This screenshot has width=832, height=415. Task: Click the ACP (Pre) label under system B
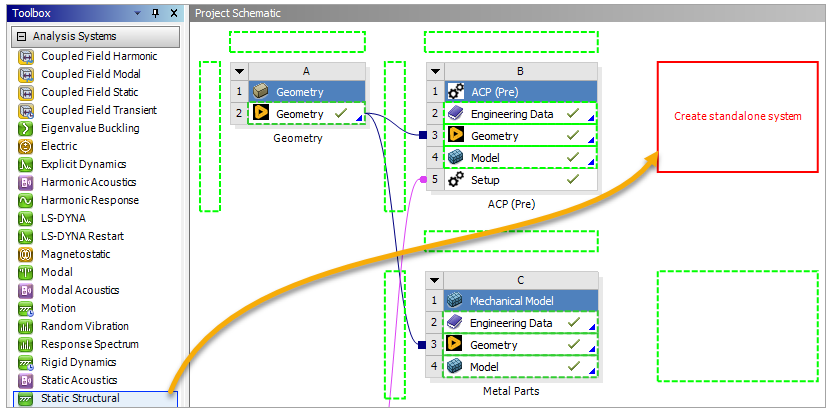pos(512,204)
